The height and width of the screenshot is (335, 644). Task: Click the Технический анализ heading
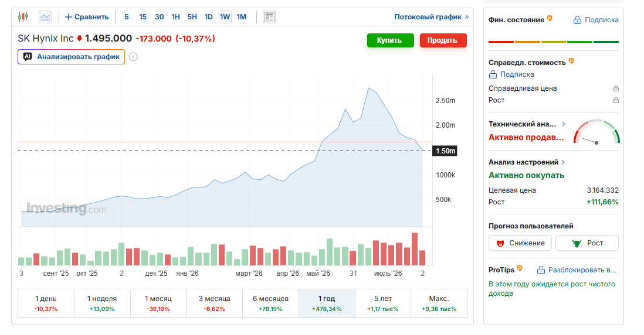[522, 124]
